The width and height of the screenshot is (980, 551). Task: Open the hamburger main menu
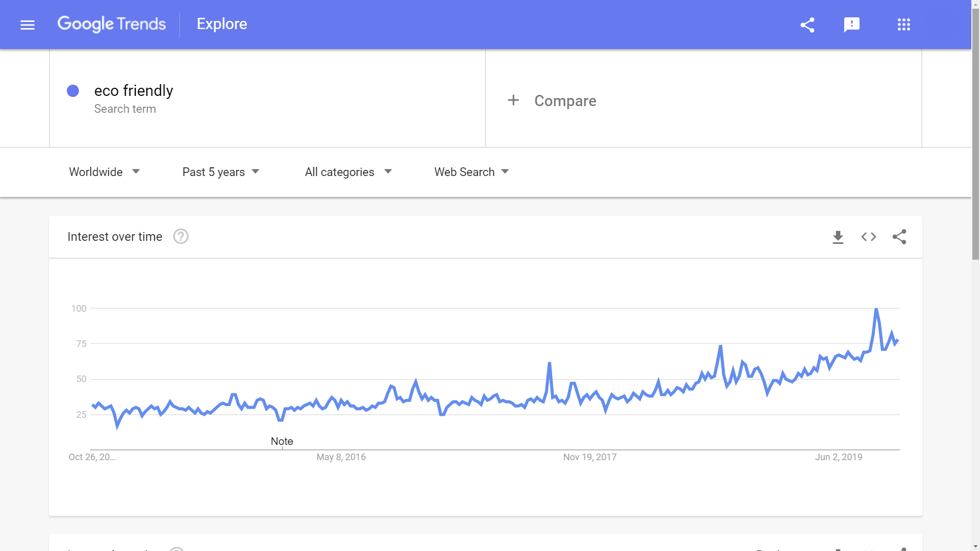coord(28,24)
